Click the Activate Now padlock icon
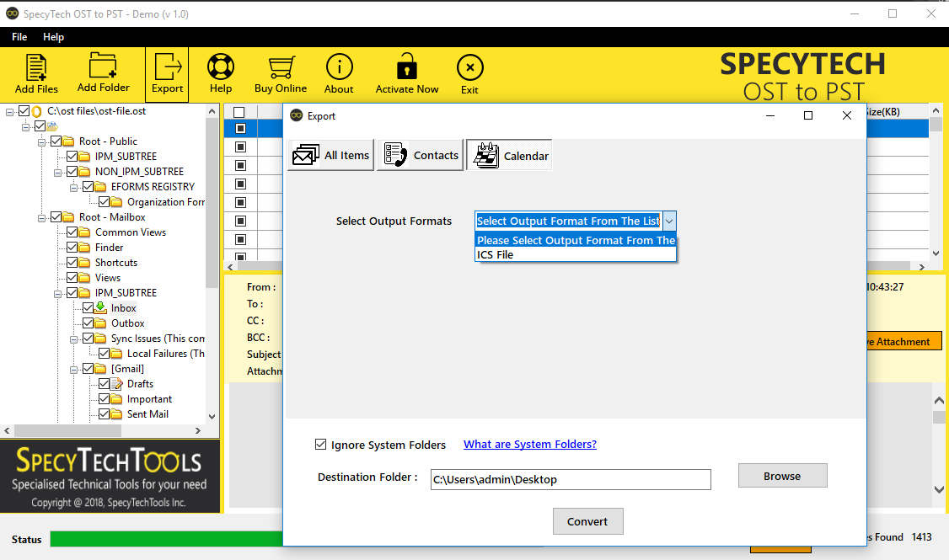This screenshot has height=560, width=949. click(x=407, y=66)
